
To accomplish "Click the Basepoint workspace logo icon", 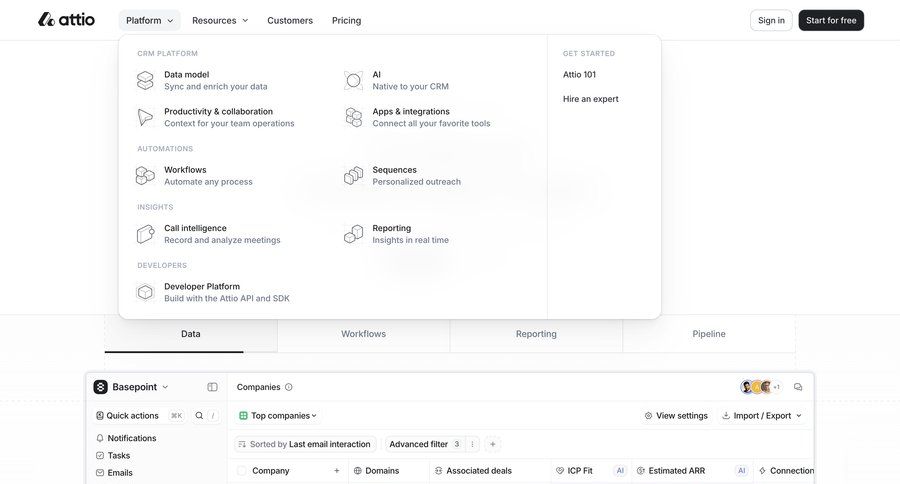I will click(100, 387).
